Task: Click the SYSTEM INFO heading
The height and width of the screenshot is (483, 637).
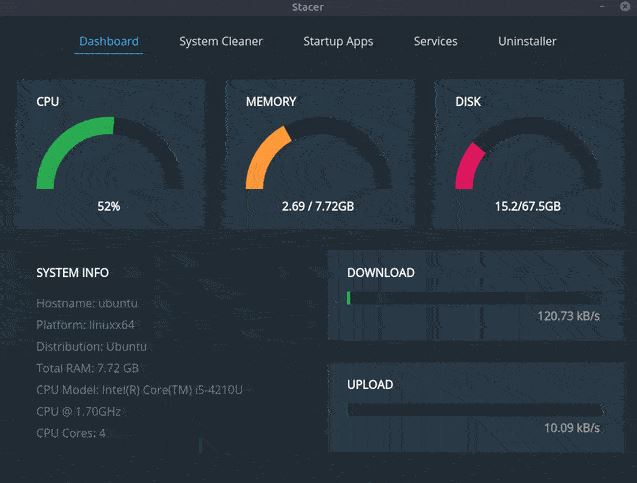Action: point(73,272)
